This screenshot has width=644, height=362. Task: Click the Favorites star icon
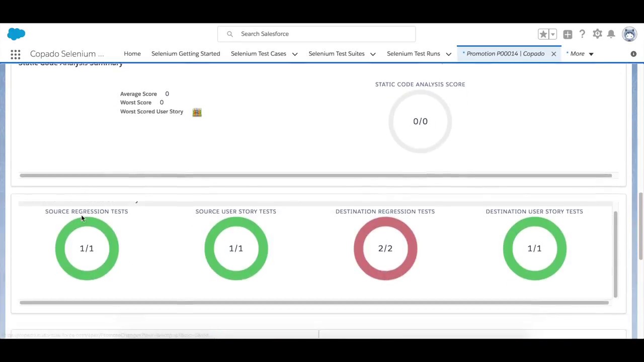543,34
